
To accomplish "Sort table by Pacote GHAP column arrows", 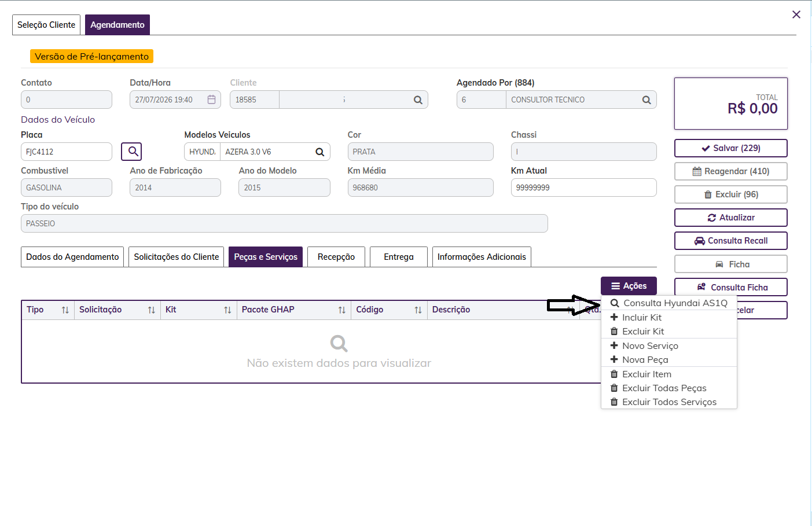I will (x=342, y=310).
